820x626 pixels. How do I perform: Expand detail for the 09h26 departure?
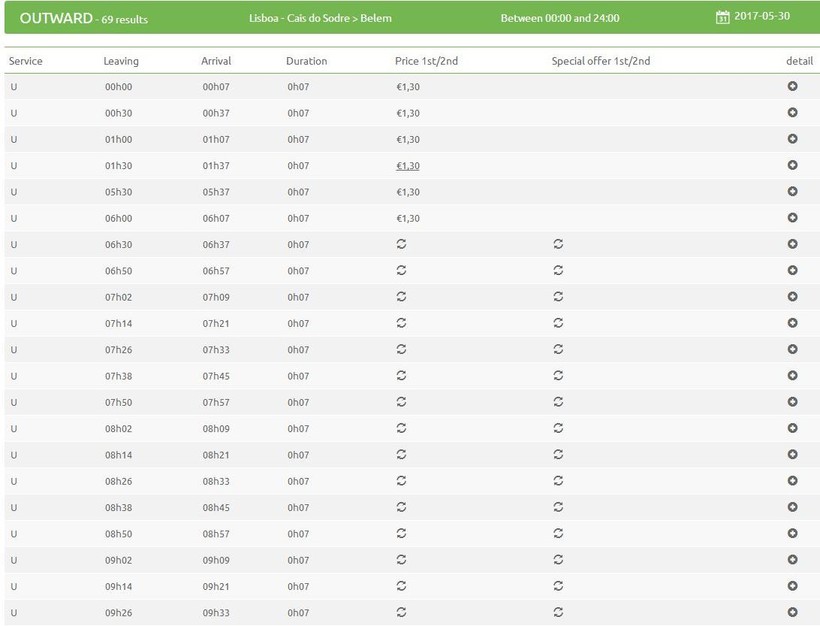coord(792,612)
